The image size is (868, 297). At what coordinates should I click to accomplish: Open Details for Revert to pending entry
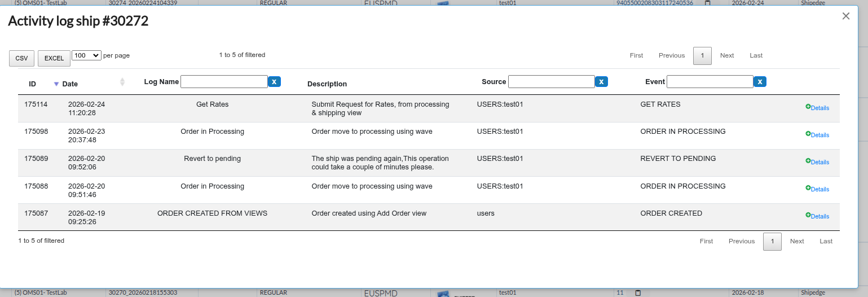pyautogui.click(x=817, y=161)
